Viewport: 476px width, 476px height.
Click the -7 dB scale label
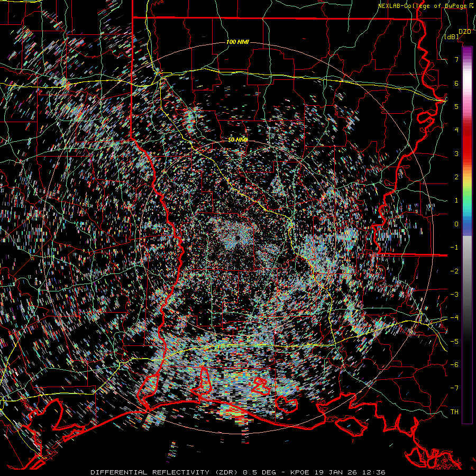click(x=454, y=388)
